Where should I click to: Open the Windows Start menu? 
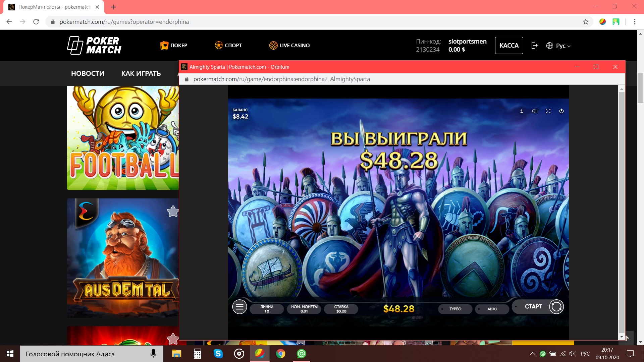[x=10, y=354]
